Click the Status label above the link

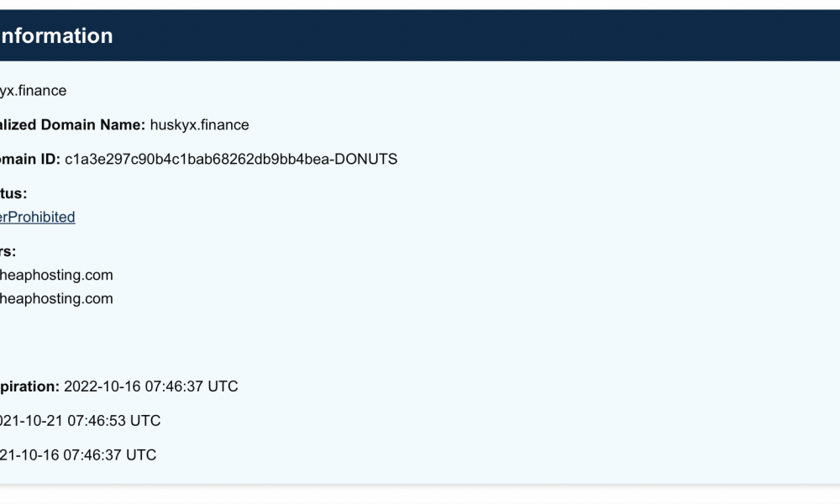click(13, 193)
